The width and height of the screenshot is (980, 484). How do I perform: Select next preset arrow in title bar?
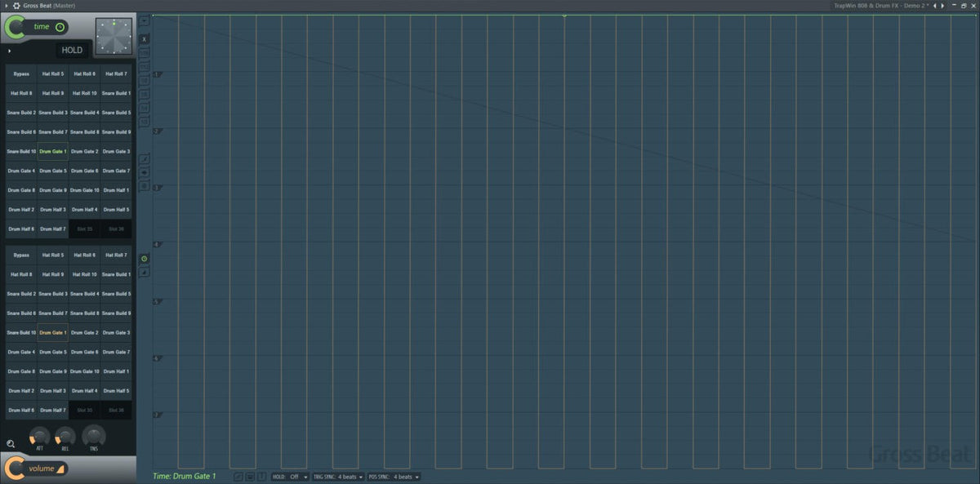(x=942, y=6)
